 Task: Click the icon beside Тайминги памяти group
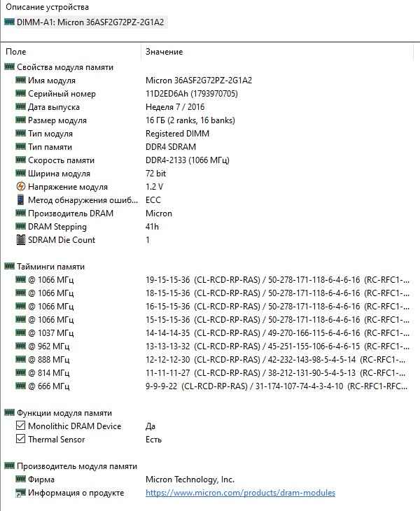[x=9, y=266]
